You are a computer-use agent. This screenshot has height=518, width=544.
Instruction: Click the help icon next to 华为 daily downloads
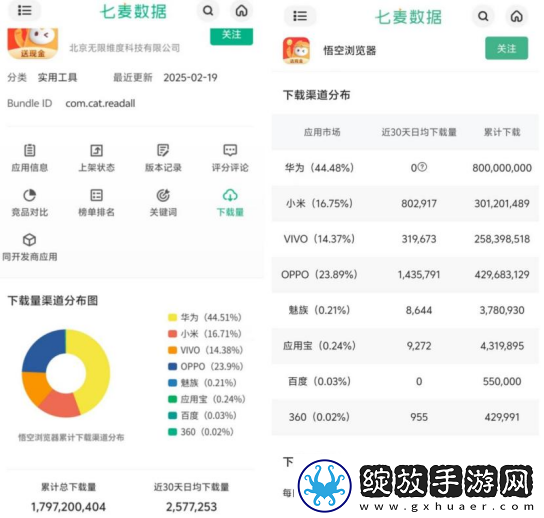point(422,167)
